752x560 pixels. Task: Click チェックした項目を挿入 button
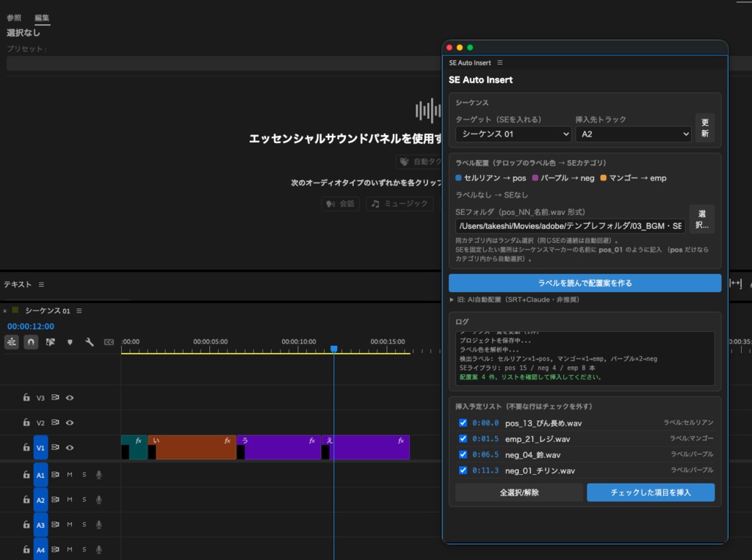click(x=651, y=492)
